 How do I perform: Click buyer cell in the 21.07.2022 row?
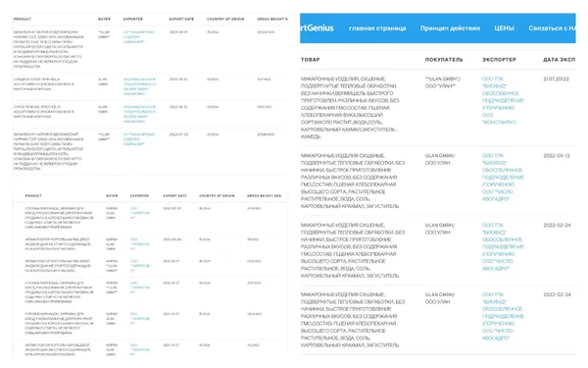(x=443, y=82)
